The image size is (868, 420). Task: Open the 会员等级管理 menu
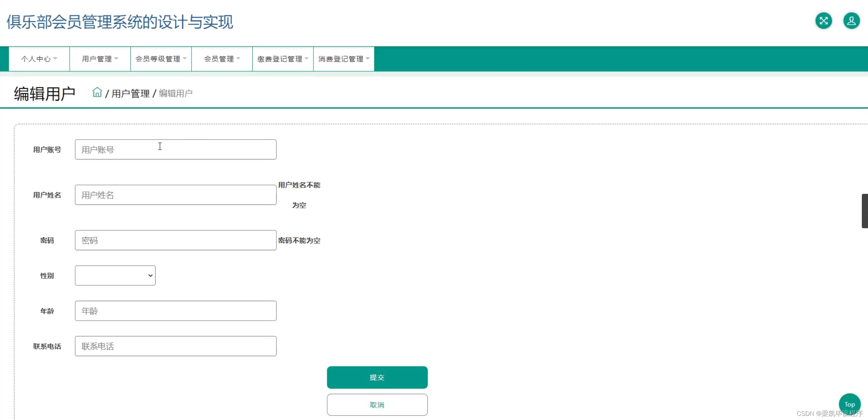[x=161, y=59]
